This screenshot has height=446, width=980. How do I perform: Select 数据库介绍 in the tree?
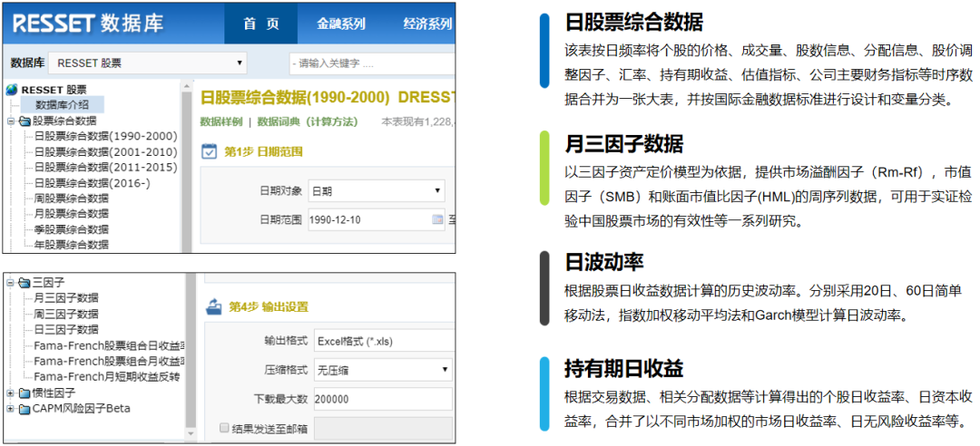tap(62, 105)
